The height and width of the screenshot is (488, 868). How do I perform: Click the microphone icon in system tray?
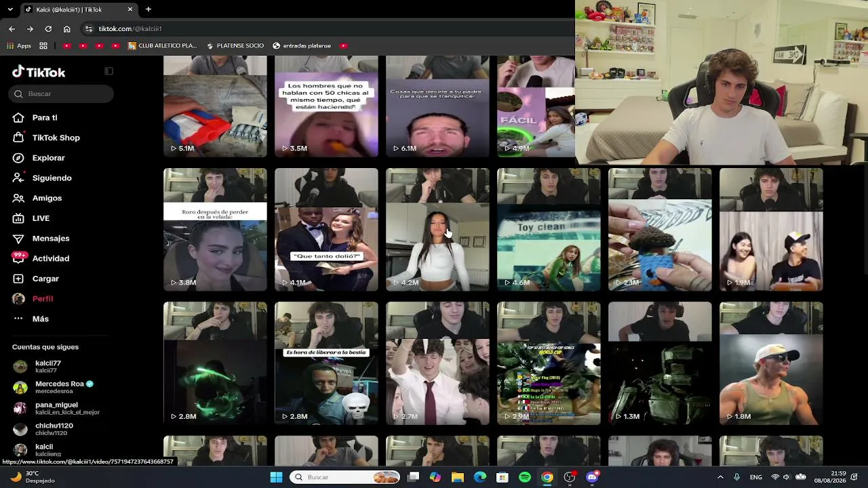click(x=737, y=477)
